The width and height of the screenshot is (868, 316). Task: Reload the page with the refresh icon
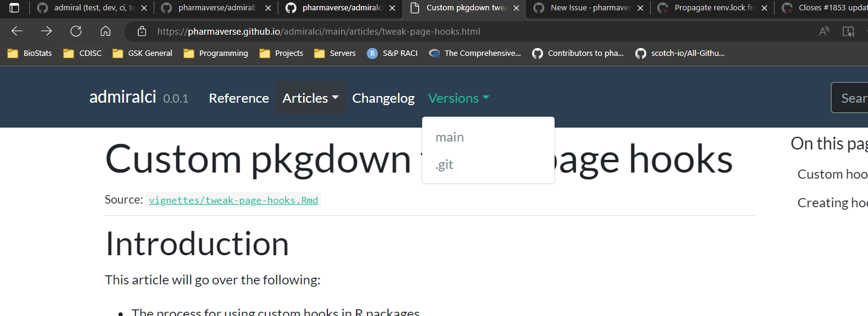click(x=76, y=31)
